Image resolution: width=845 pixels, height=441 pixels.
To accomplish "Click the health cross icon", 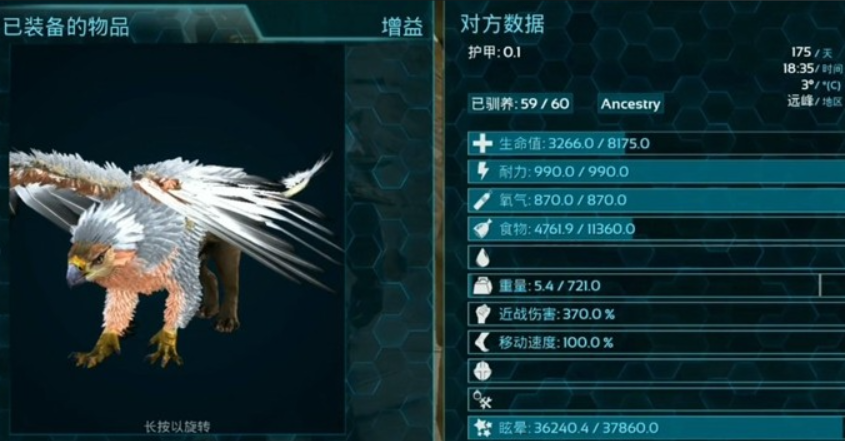I will tap(482, 143).
